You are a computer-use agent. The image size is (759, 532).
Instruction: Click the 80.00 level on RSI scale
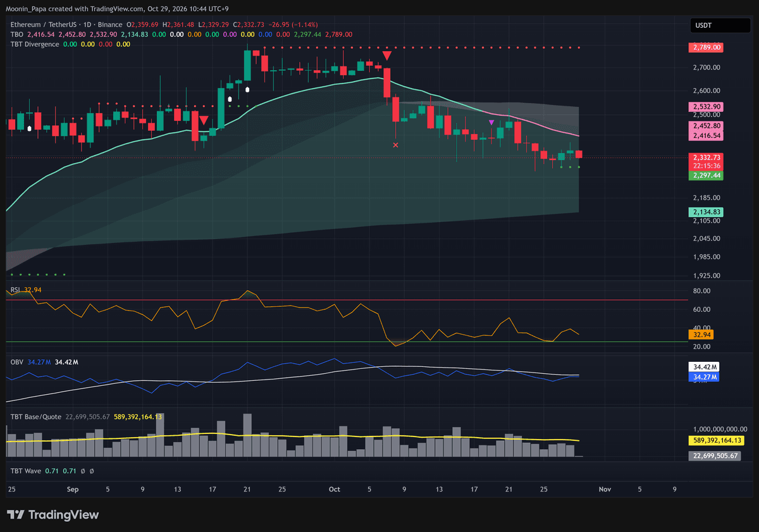click(x=702, y=291)
